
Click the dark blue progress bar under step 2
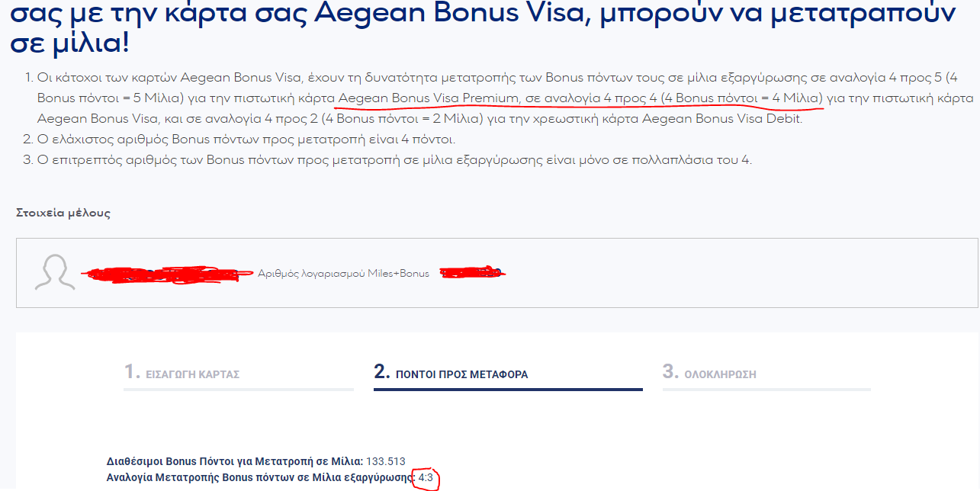pos(508,390)
